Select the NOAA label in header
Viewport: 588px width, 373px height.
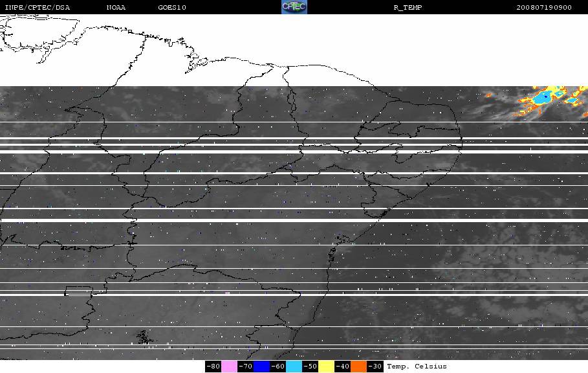pos(116,8)
